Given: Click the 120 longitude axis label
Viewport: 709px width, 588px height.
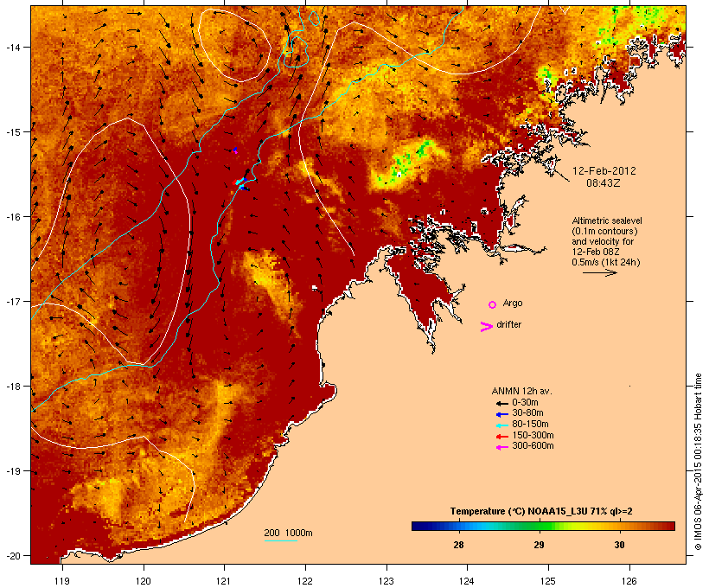Looking at the screenshot, I should point(144,581).
